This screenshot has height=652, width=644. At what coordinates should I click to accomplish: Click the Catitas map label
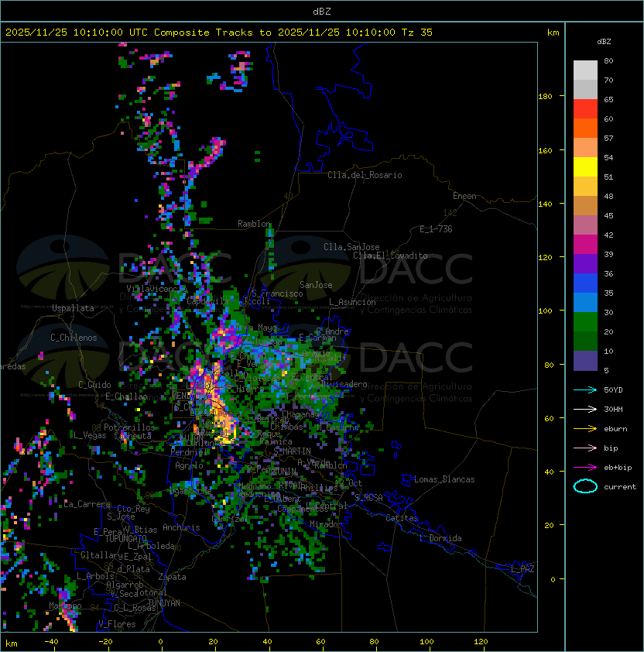click(x=402, y=518)
